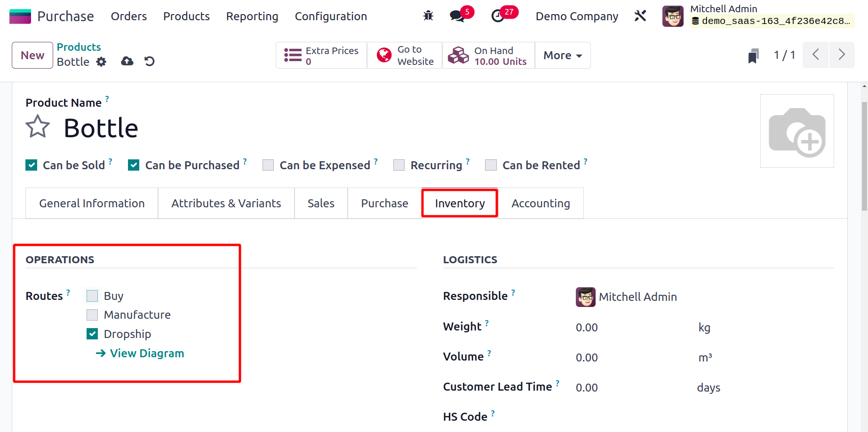Open the gear actions menu beside Bottle
This screenshot has width=868, height=432.
point(101,62)
